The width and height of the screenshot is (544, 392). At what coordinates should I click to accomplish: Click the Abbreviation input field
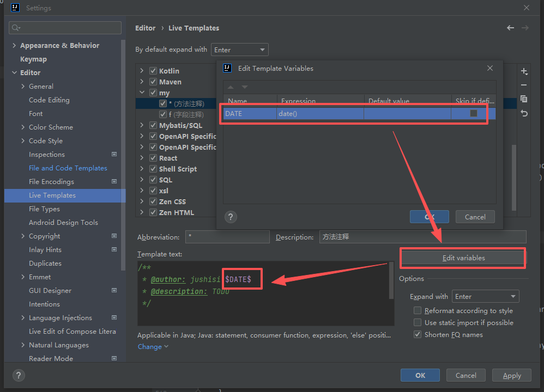coord(227,237)
